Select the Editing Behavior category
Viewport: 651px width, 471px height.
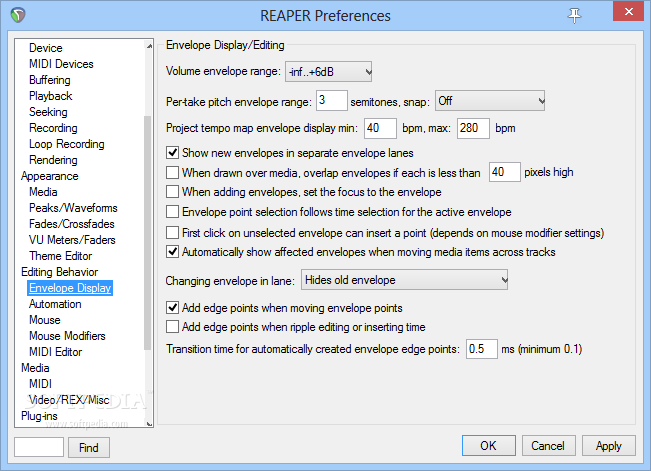coord(59,272)
